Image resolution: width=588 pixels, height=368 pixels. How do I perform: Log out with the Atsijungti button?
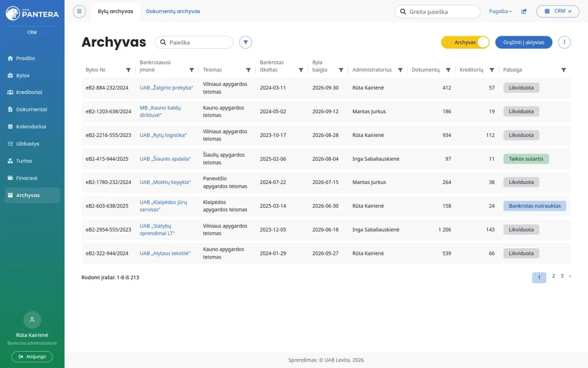pyautogui.click(x=32, y=357)
